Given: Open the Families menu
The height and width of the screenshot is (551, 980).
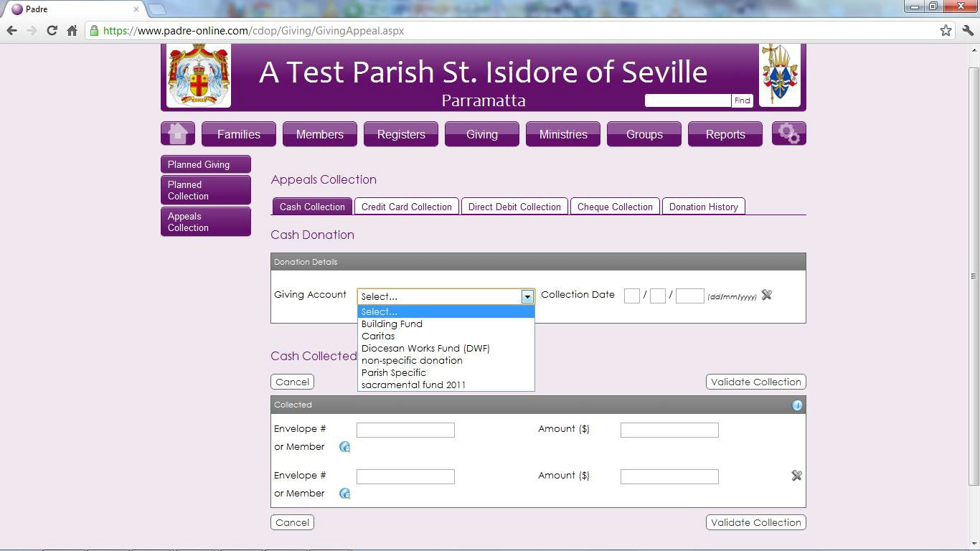Looking at the screenshot, I should 239,134.
